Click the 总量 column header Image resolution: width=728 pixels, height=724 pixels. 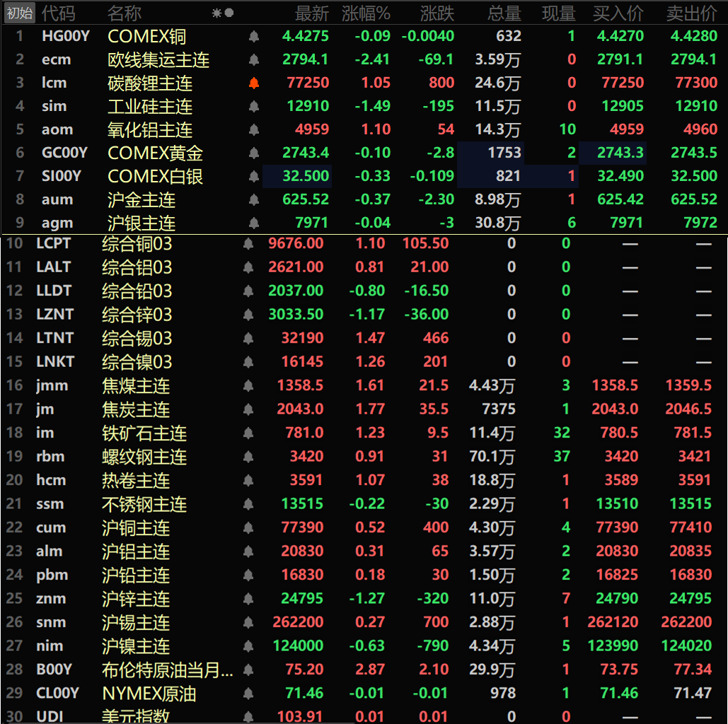[x=504, y=13]
